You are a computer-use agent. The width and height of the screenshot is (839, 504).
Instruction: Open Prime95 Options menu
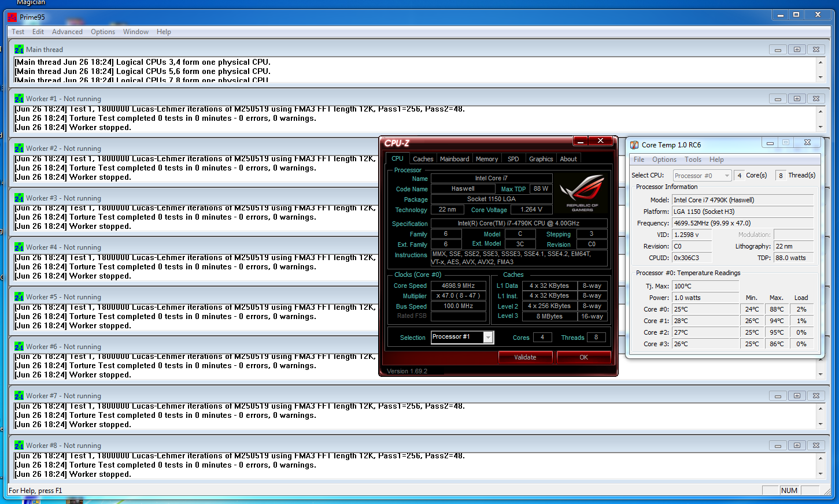click(103, 32)
